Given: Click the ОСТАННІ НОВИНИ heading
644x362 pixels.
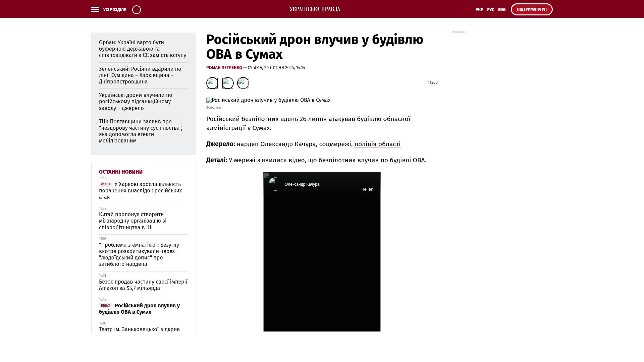Looking at the screenshot, I should point(121,172).
